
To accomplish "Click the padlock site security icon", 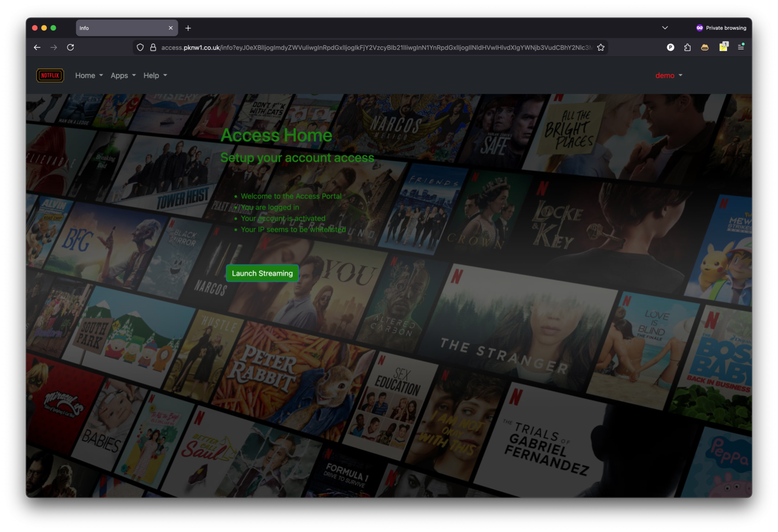I will pos(153,47).
